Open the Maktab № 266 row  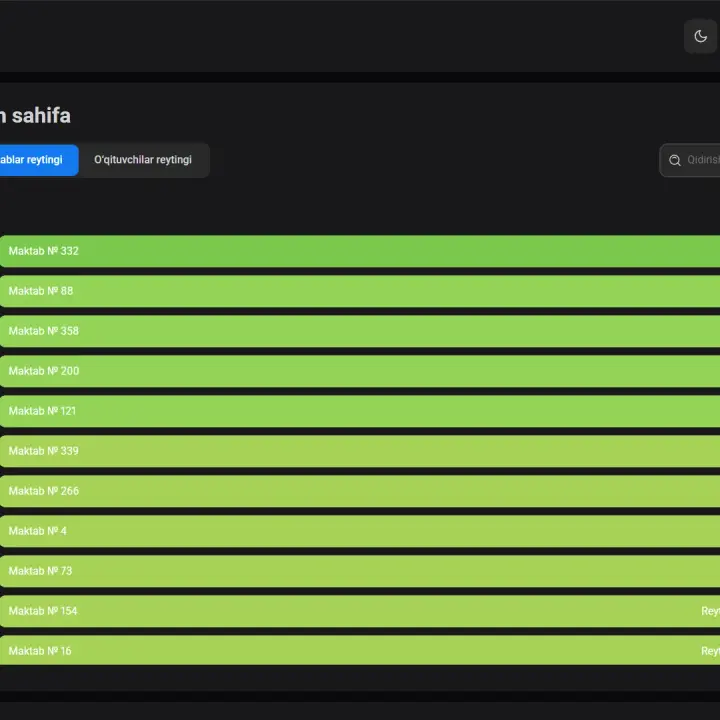tap(360, 491)
